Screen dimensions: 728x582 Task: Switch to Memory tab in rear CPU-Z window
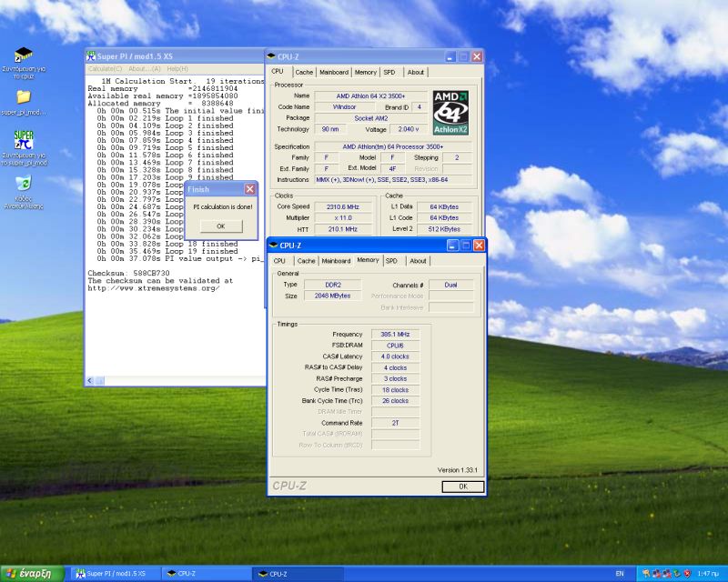tap(366, 73)
